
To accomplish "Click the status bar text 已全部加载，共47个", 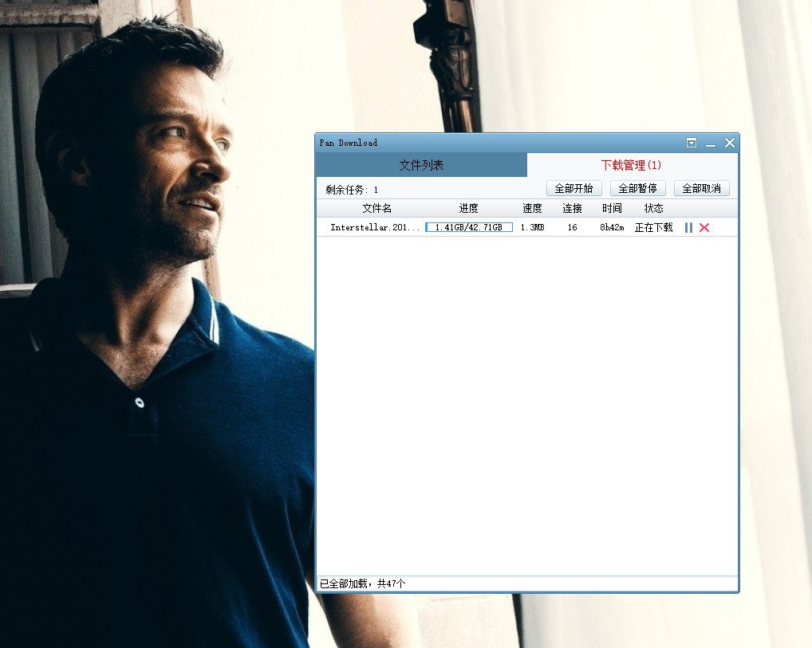I will [x=363, y=583].
